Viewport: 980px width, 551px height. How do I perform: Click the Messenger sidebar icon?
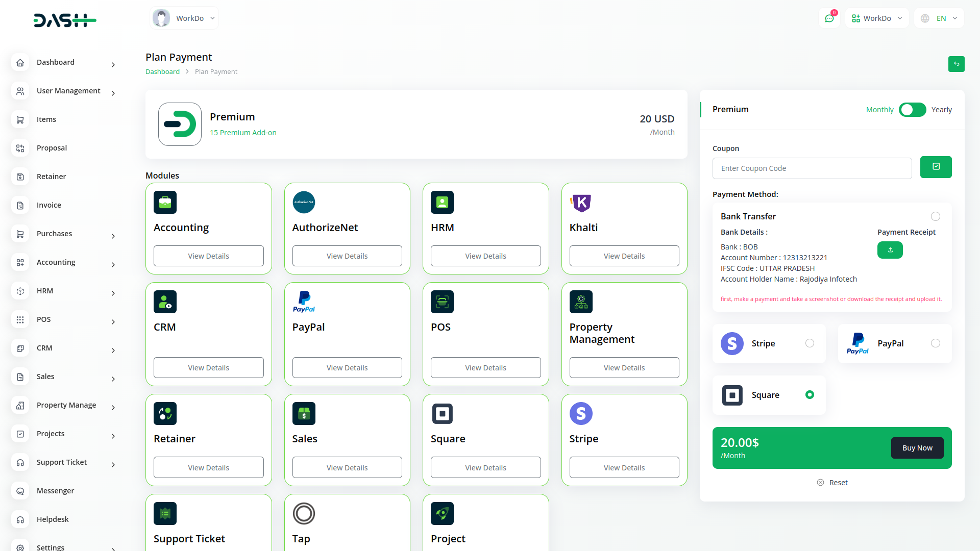20,491
